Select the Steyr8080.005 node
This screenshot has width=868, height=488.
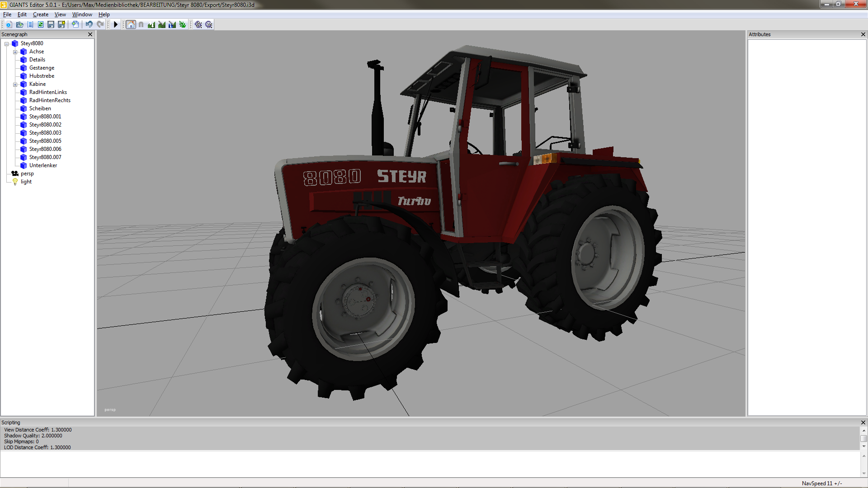pos(45,141)
